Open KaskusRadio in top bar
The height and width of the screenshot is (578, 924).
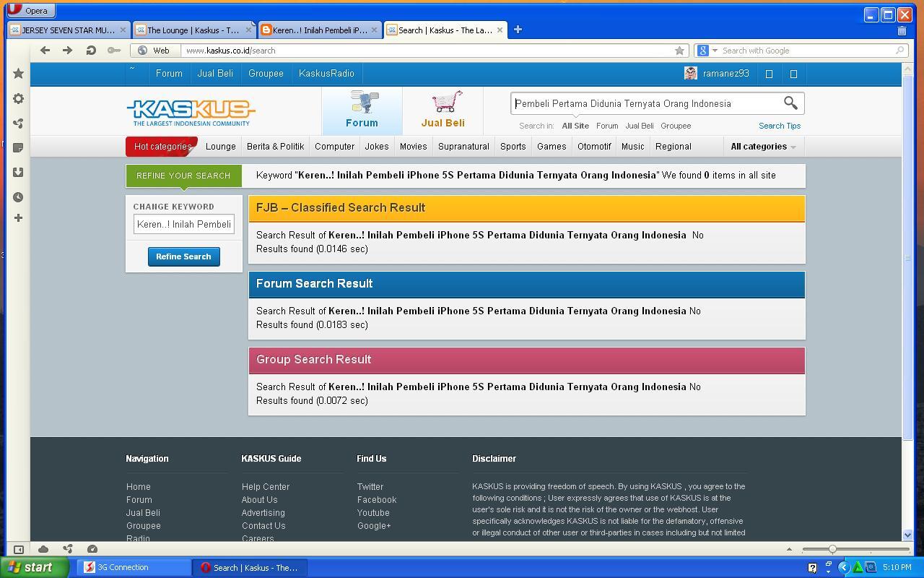pos(326,74)
